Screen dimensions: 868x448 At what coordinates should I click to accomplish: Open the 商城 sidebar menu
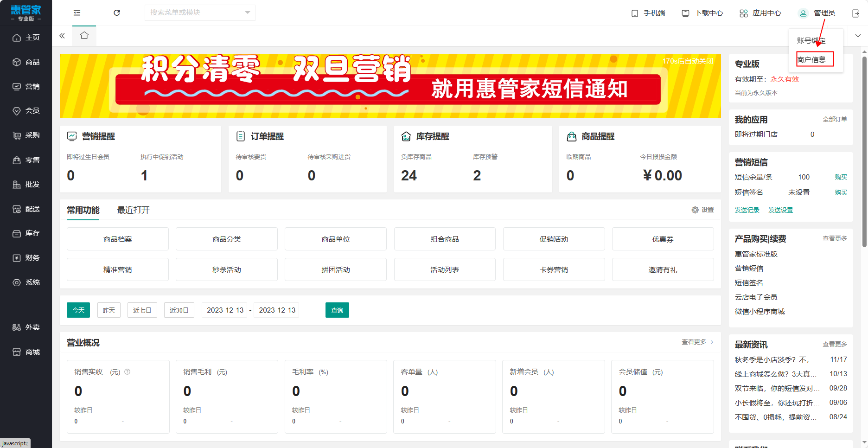point(26,352)
